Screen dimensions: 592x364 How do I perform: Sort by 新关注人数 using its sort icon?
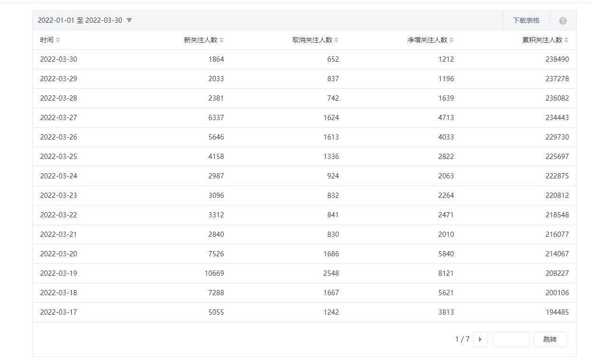point(221,40)
